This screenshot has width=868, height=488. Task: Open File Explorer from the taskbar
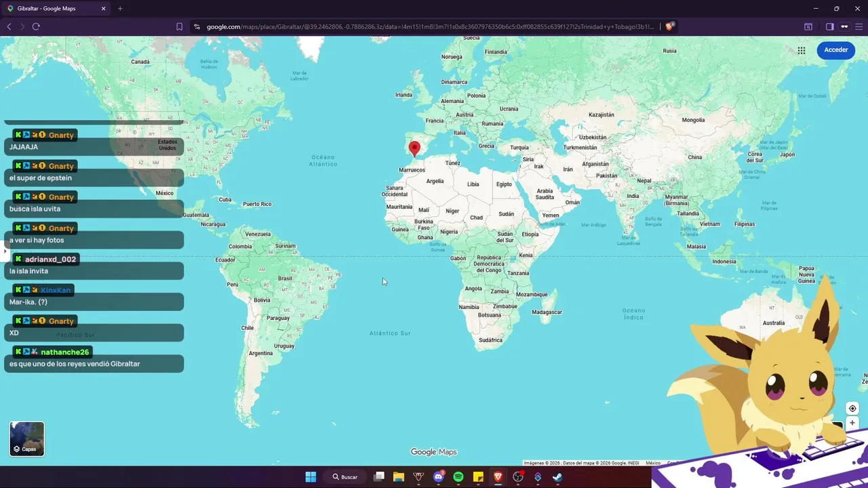tap(399, 476)
